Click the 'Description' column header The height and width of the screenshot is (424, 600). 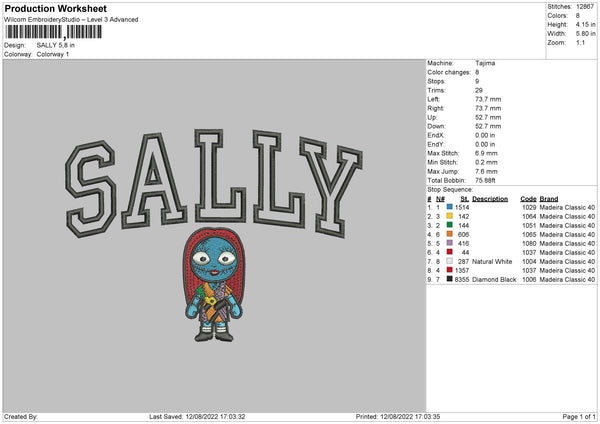490,199
